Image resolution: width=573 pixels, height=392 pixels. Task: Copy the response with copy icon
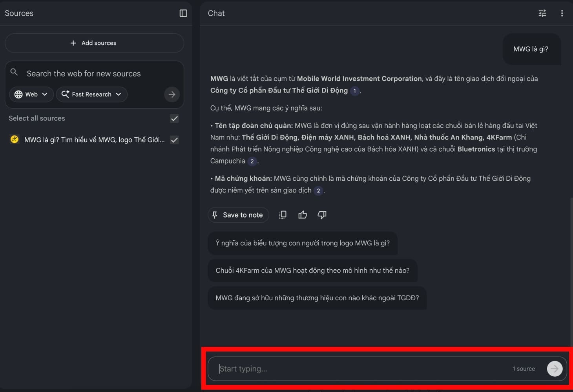pyautogui.click(x=283, y=215)
